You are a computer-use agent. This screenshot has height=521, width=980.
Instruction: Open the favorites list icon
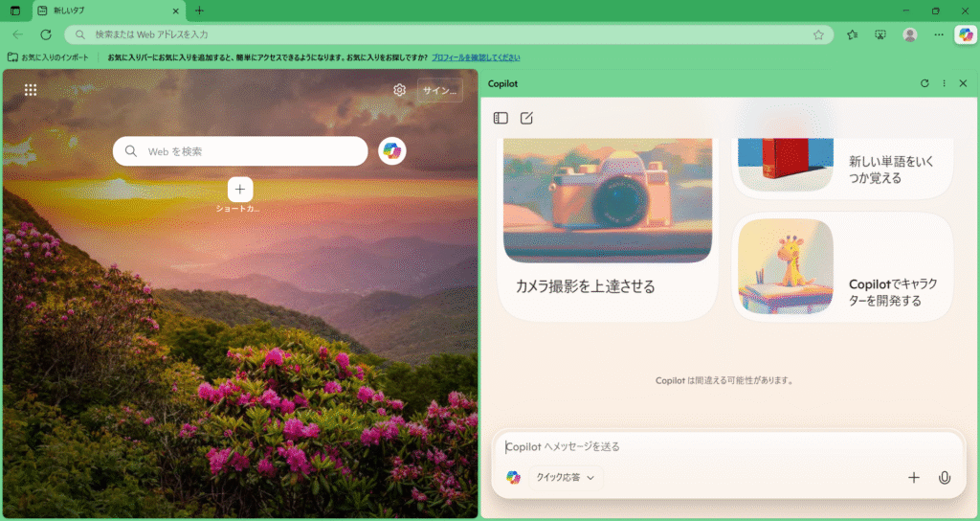(x=853, y=35)
